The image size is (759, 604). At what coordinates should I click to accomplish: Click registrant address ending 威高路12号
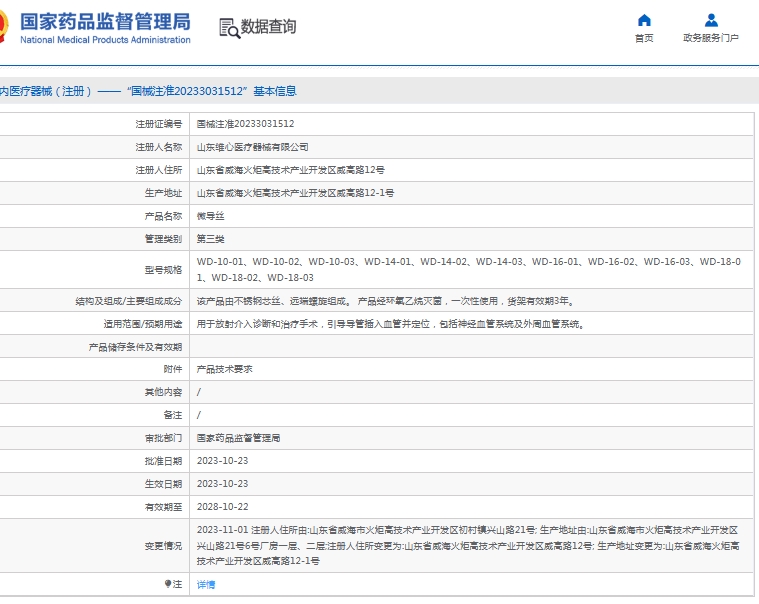tap(290, 170)
